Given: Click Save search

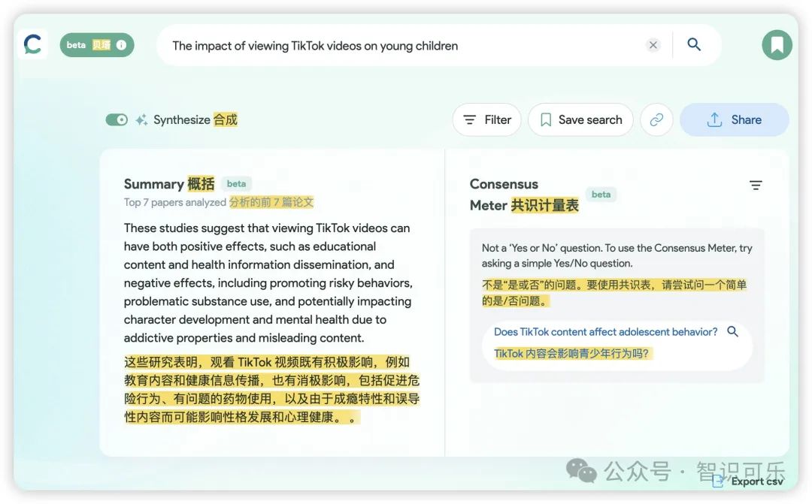Looking at the screenshot, I should 580,119.
